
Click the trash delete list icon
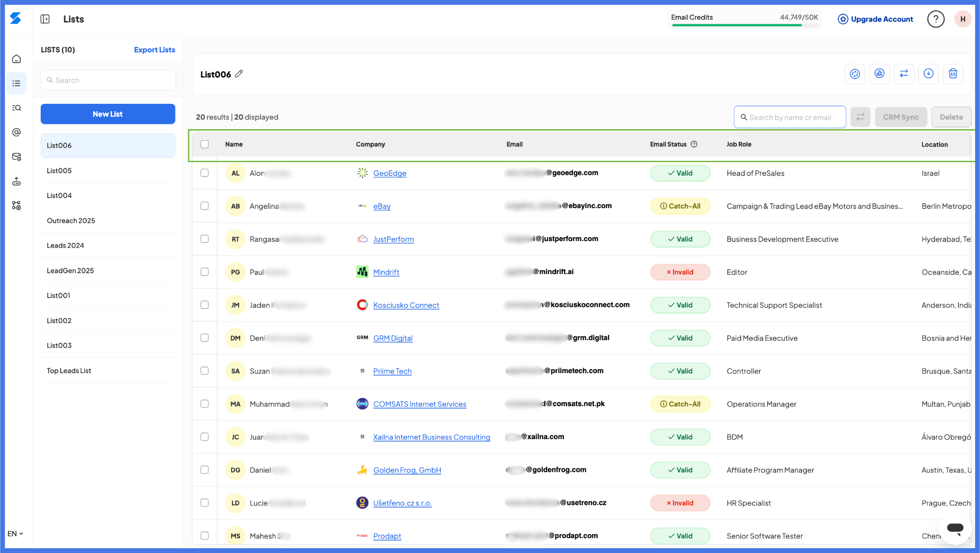point(953,74)
